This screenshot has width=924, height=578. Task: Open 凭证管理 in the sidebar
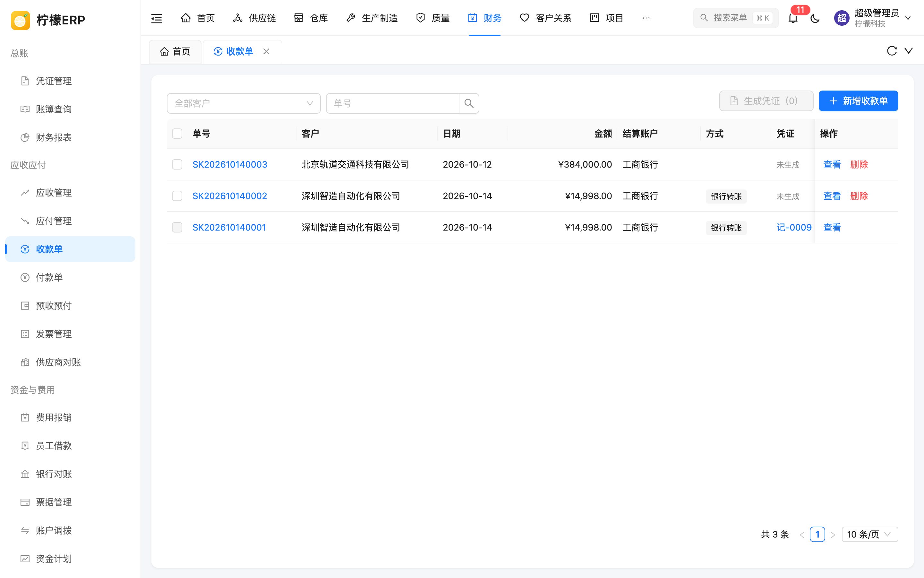click(x=70, y=81)
